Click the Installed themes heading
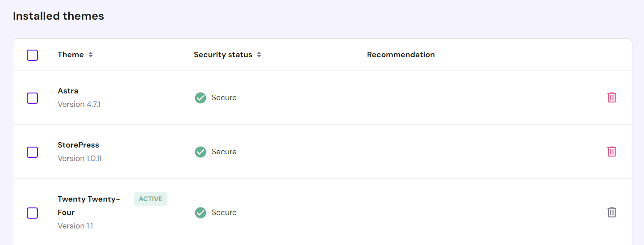Viewport: 644px width, 245px height. [x=59, y=16]
